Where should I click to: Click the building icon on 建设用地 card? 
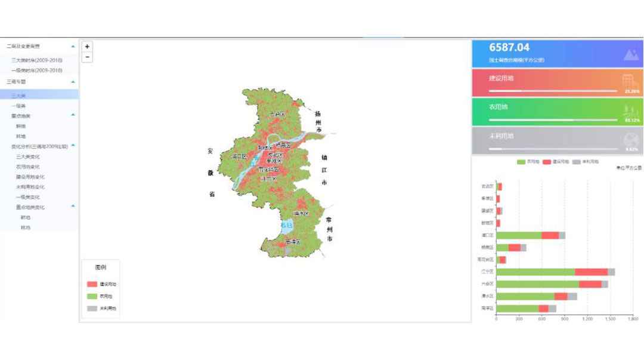628,81
